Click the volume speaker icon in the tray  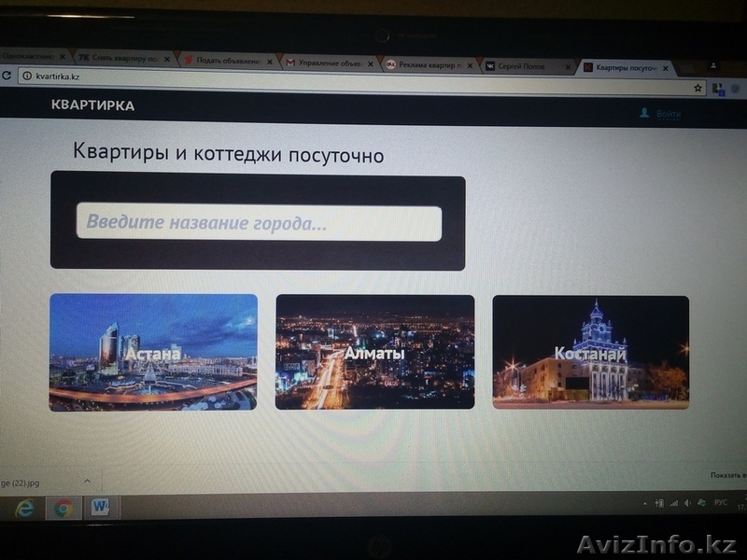686,503
